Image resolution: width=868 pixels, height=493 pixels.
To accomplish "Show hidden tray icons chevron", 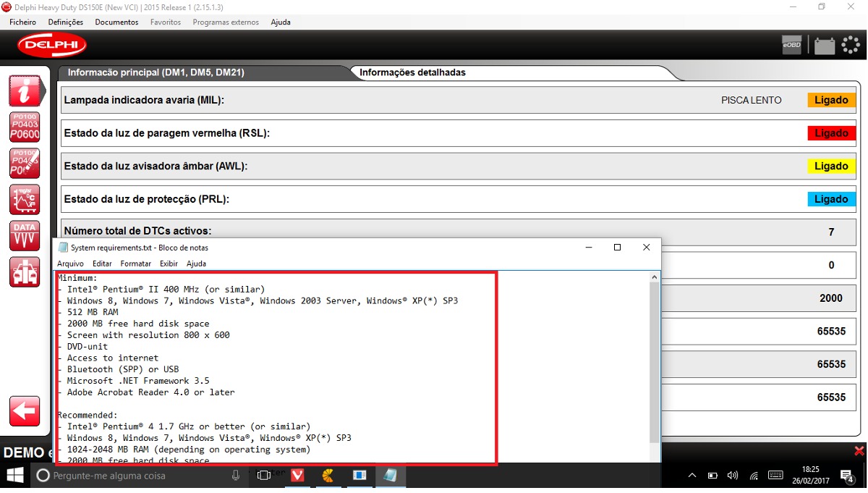I will [x=692, y=476].
